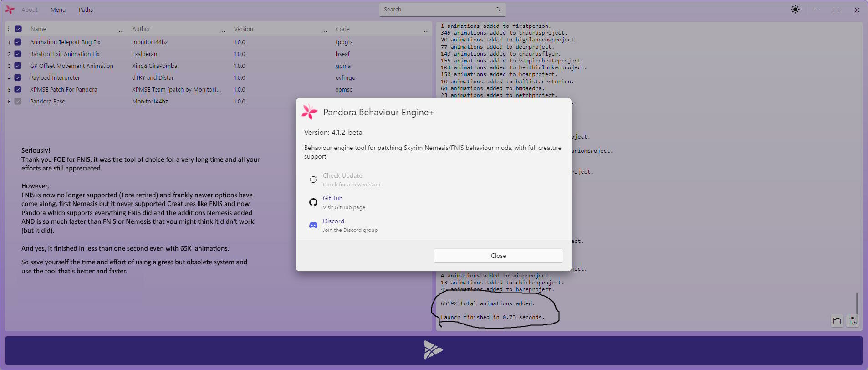Click author cell Exalderan

pos(144,54)
